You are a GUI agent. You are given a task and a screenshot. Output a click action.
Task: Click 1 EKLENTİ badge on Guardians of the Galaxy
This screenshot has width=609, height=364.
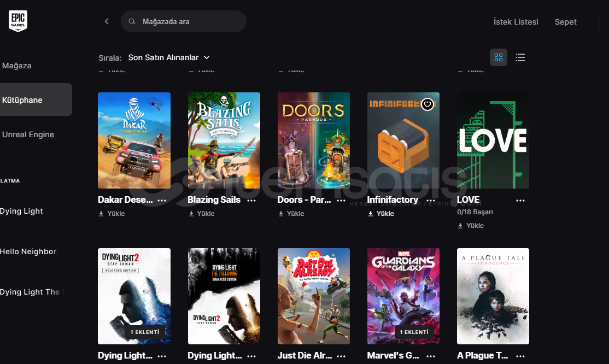[x=414, y=332]
